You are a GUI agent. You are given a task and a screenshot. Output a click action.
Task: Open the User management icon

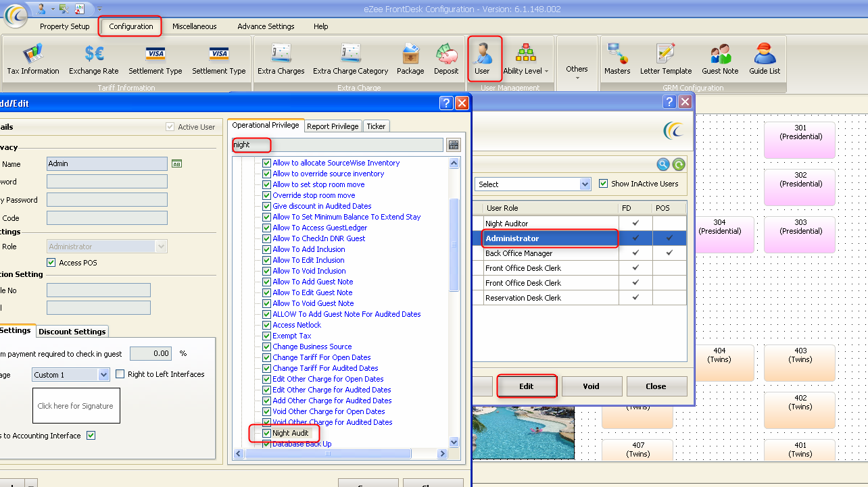[482, 59]
